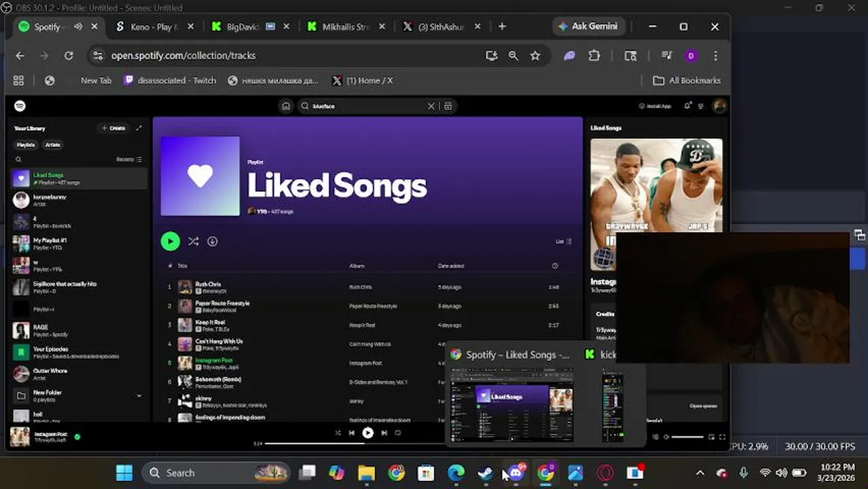Viewport: 868px width, 489px height.
Task: Sort by the Album column header
Action: 357,266
